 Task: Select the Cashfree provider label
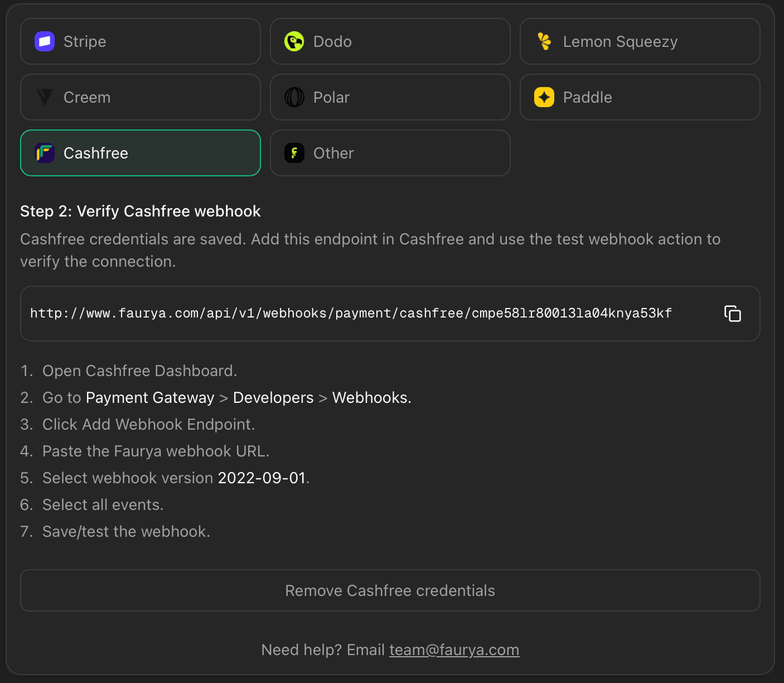coord(96,153)
